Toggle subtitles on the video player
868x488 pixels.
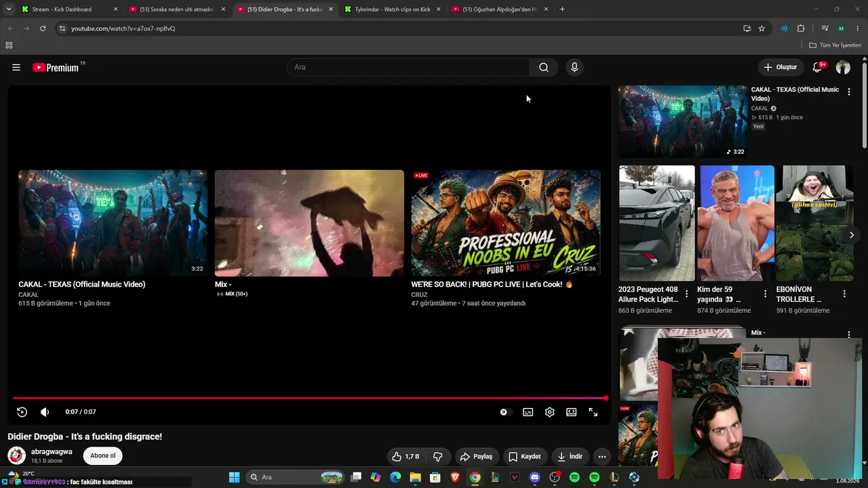coord(528,411)
